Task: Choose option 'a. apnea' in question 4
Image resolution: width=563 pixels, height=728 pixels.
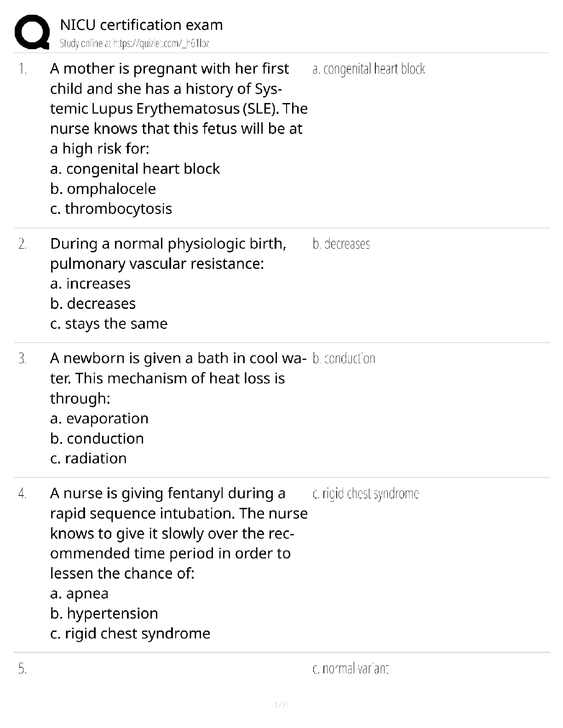Action: (80, 594)
